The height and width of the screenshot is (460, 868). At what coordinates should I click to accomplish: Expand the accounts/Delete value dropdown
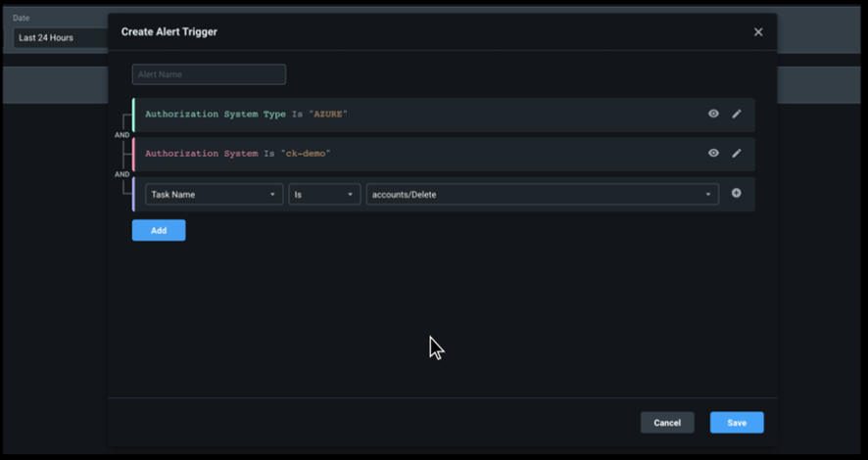click(543, 194)
